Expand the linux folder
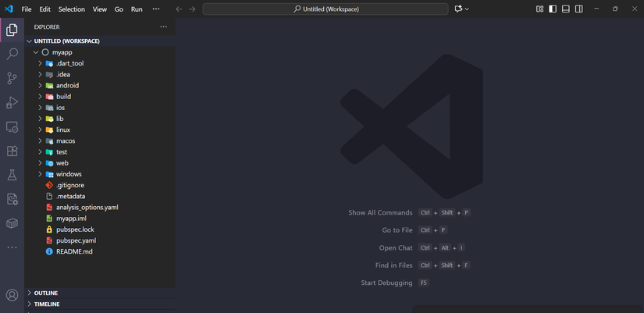This screenshot has height=313, width=644. coord(100,130)
